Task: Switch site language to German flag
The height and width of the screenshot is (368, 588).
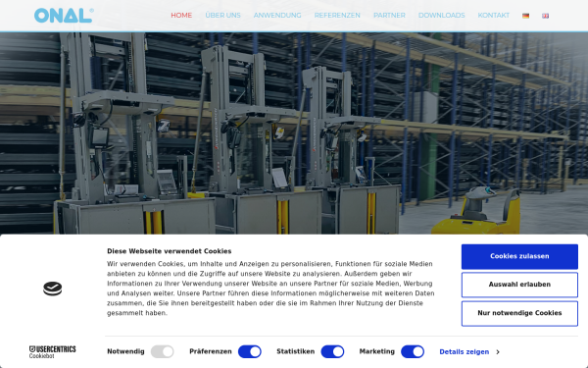Action: [x=525, y=16]
